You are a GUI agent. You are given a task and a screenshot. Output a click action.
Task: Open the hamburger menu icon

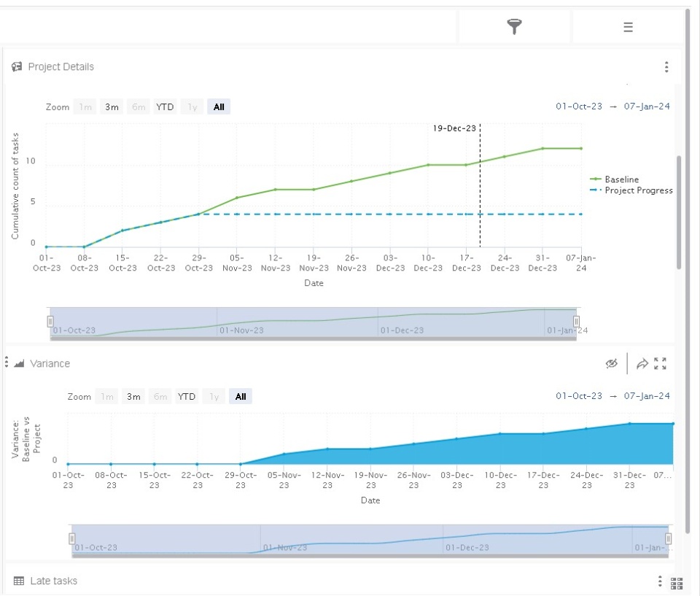pyautogui.click(x=628, y=27)
